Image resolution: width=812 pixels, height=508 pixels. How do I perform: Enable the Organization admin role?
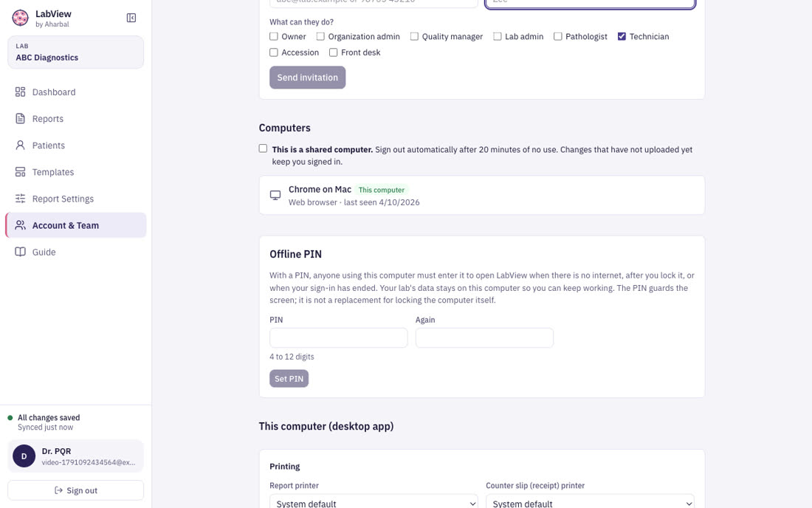pos(320,36)
